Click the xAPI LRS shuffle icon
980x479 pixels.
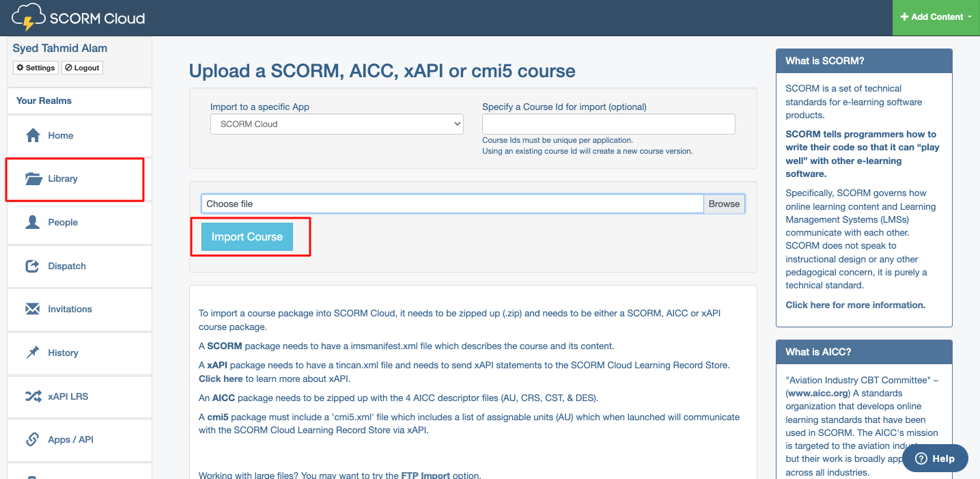pyautogui.click(x=33, y=396)
